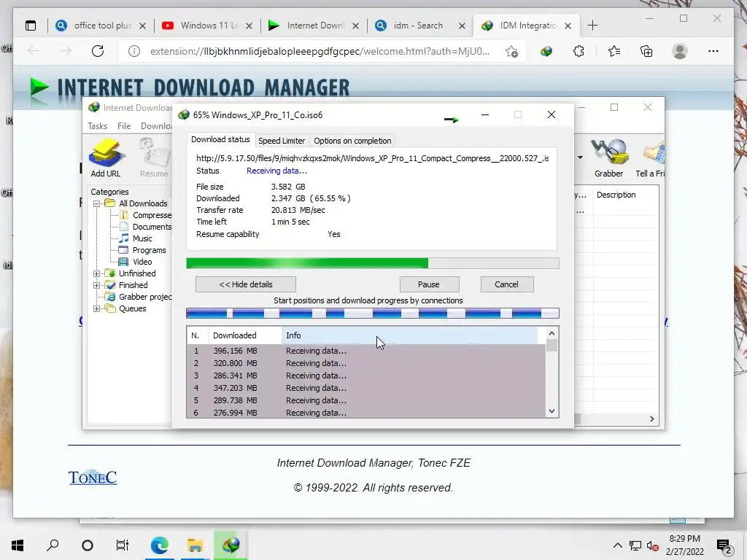Click the connections progress segment bar
747x560 pixels.
[x=373, y=314]
